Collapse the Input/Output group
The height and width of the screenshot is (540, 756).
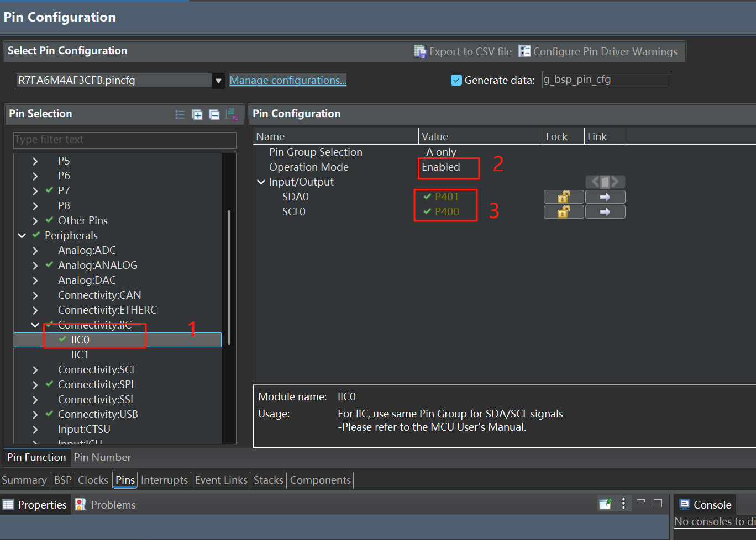[261, 182]
